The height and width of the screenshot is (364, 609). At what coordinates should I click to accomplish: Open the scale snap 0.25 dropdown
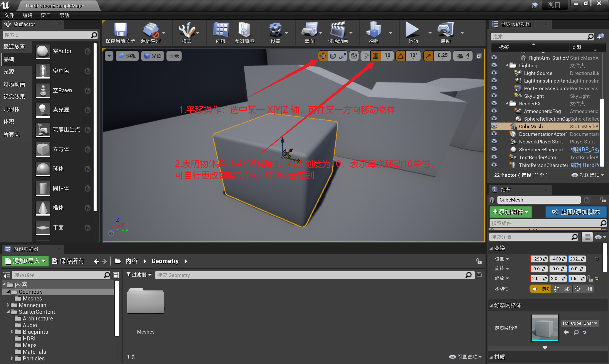pos(443,56)
